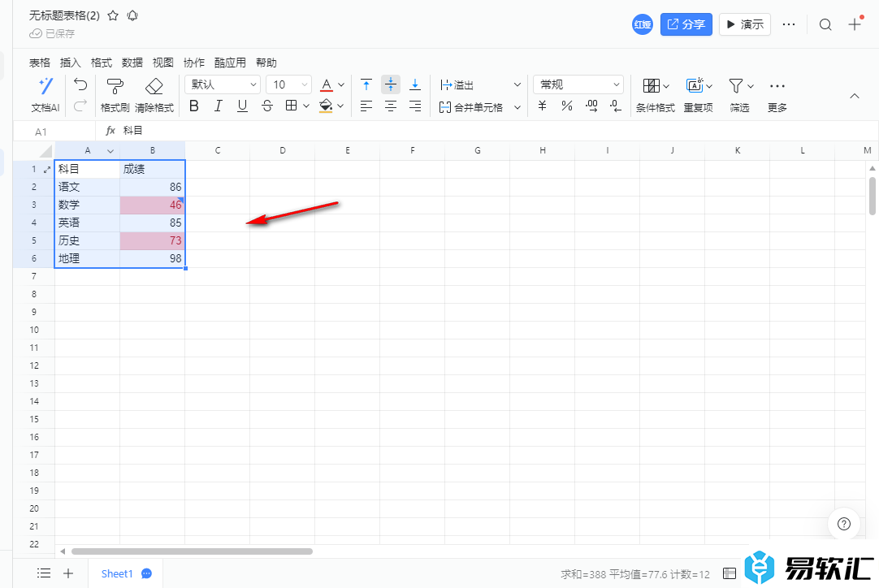Click the undo arrow icon
The width and height of the screenshot is (879, 588).
click(x=80, y=84)
